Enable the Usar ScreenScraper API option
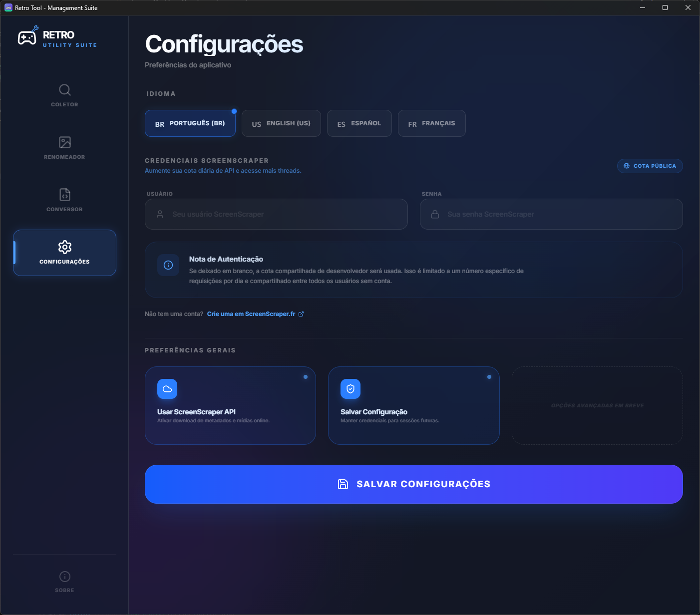The width and height of the screenshot is (700, 615). [x=230, y=406]
